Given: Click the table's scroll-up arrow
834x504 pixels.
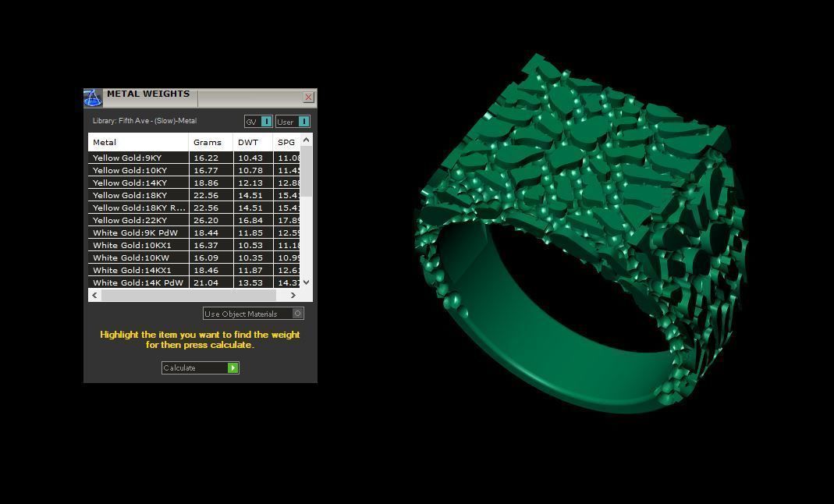Looking at the screenshot, I should (306, 140).
